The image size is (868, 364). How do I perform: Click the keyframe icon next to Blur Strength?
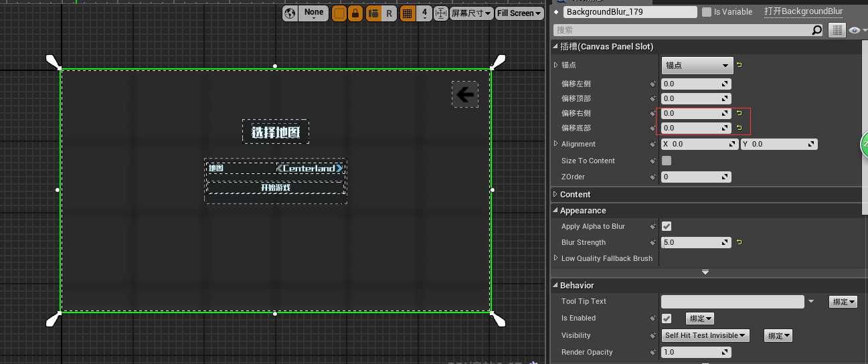(653, 243)
